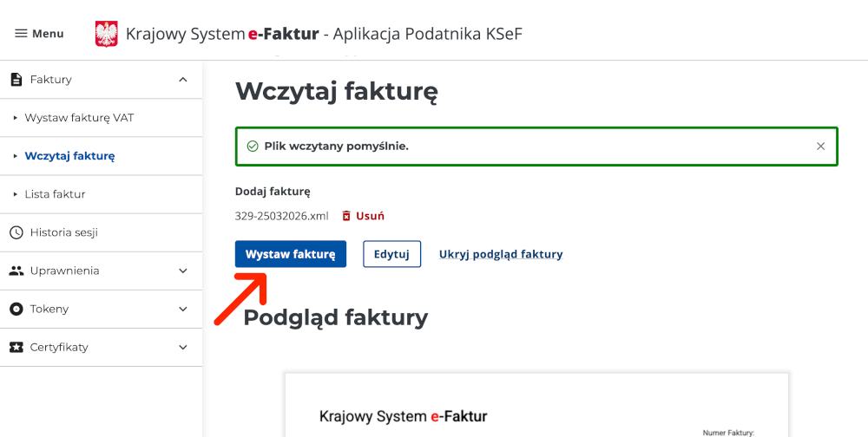
Task: Expand the Uprawnienia section chevron
Action: click(182, 271)
